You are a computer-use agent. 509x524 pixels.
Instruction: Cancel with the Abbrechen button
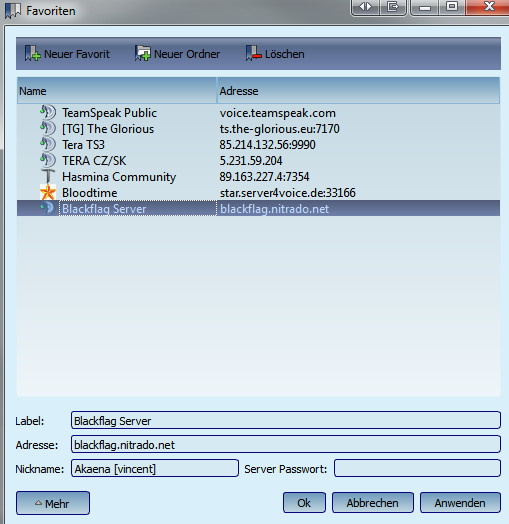pyautogui.click(x=373, y=503)
